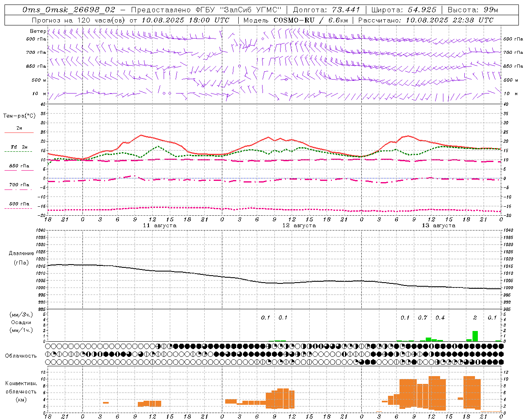The image size is (525, 420).
Task: Select the 'Предоставлено ФГБУ "ЗапСиб УГМС"' text
Action: 206,9
